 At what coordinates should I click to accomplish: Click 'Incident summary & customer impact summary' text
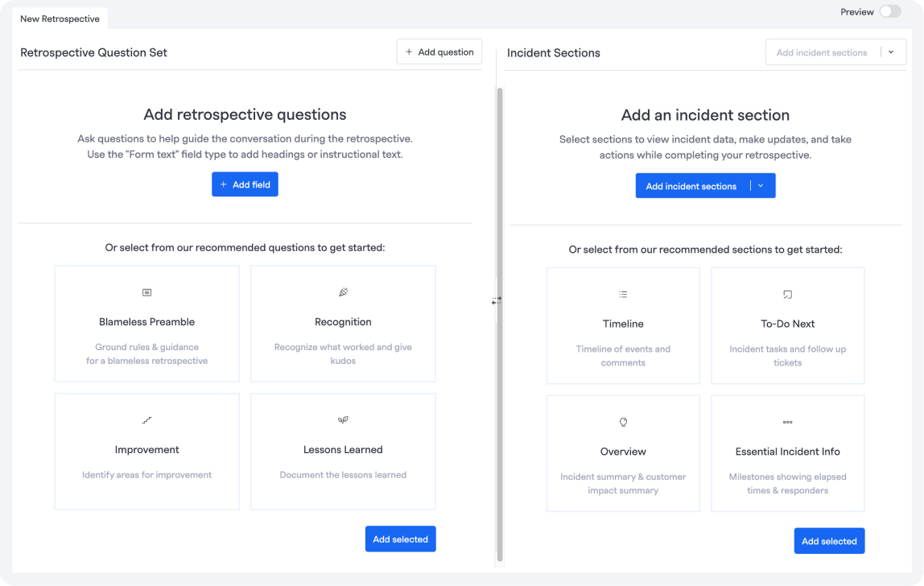click(x=623, y=484)
